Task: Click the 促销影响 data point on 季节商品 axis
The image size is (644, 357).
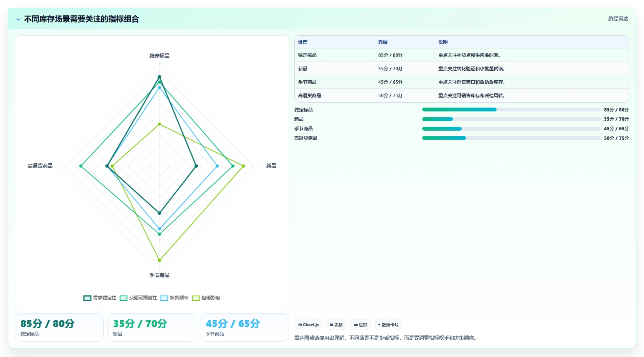Action: (159, 261)
